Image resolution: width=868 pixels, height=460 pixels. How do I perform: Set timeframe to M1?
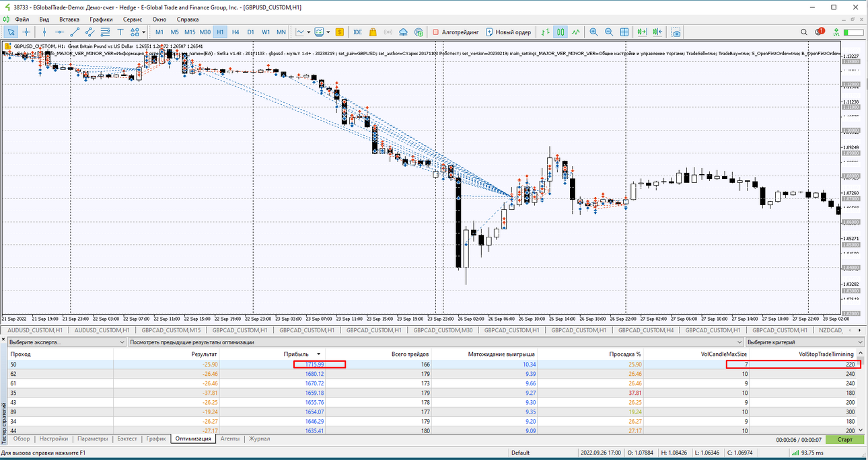pyautogui.click(x=159, y=32)
